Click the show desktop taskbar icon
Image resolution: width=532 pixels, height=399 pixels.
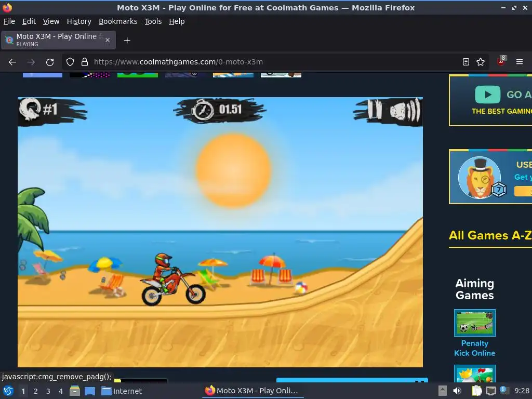coord(90,391)
